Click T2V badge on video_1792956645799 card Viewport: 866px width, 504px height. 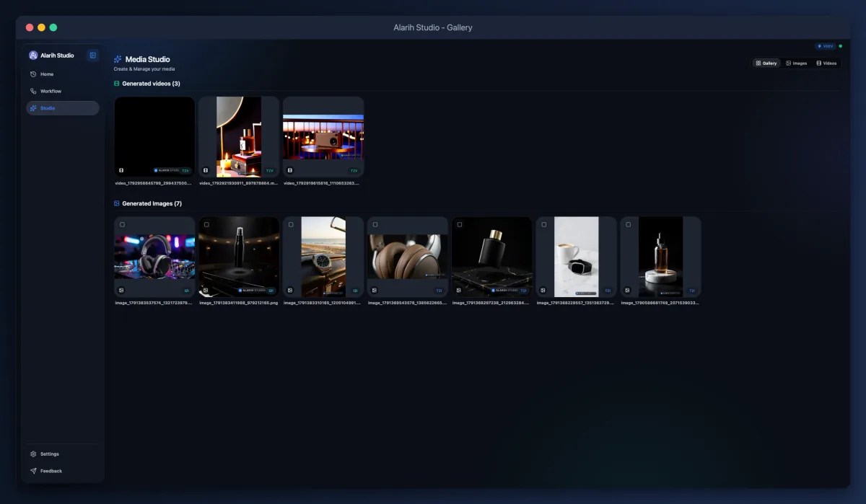click(x=185, y=171)
